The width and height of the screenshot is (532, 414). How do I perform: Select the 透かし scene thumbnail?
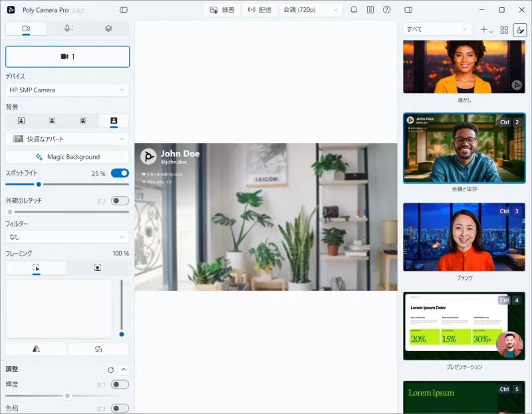[x=464, y=67]
